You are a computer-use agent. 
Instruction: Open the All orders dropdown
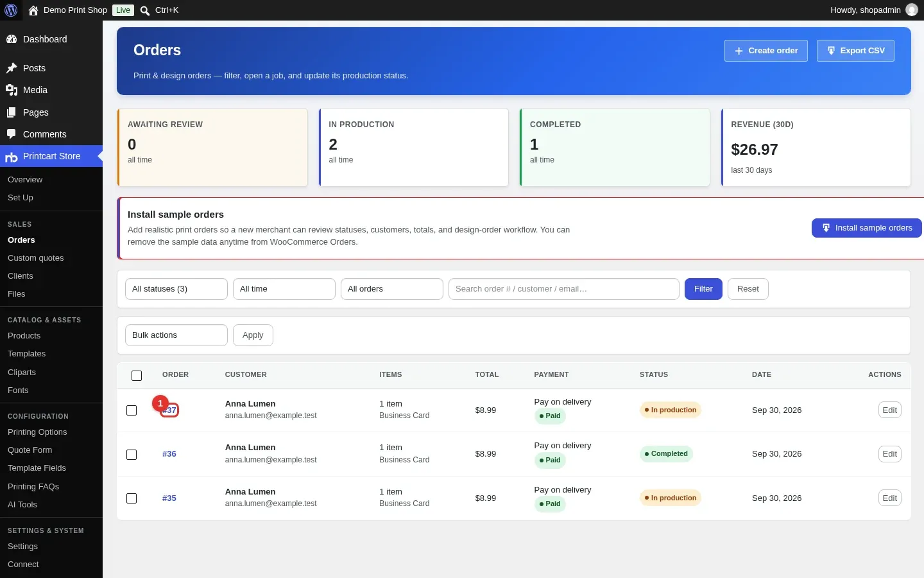pyautogui.click(x=392, y=289)
